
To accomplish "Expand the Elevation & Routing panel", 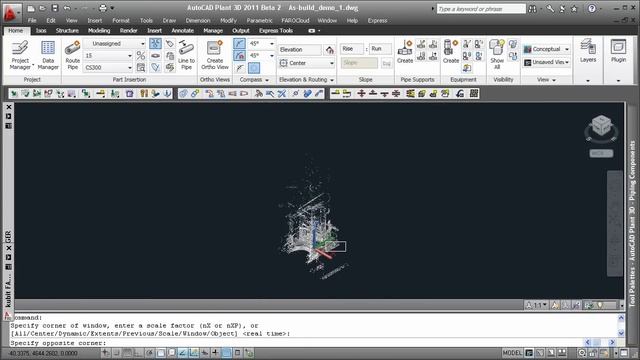I will click(x=307, y=80).
